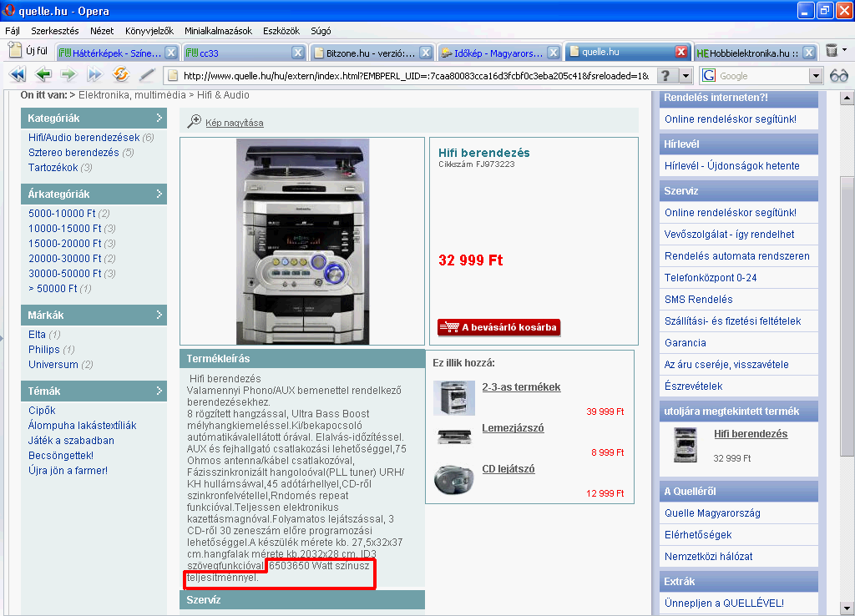Image resolution: width=855 pixels, height=616 pixels.
Task: Click the main Hifi system product image
Action: (302, 241)
